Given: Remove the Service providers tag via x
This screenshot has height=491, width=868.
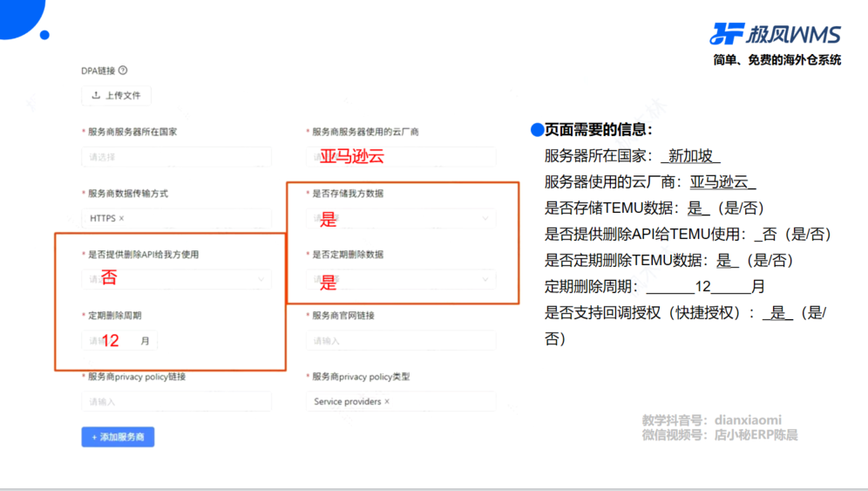Looking at the screenshot, I should (387, 401).
